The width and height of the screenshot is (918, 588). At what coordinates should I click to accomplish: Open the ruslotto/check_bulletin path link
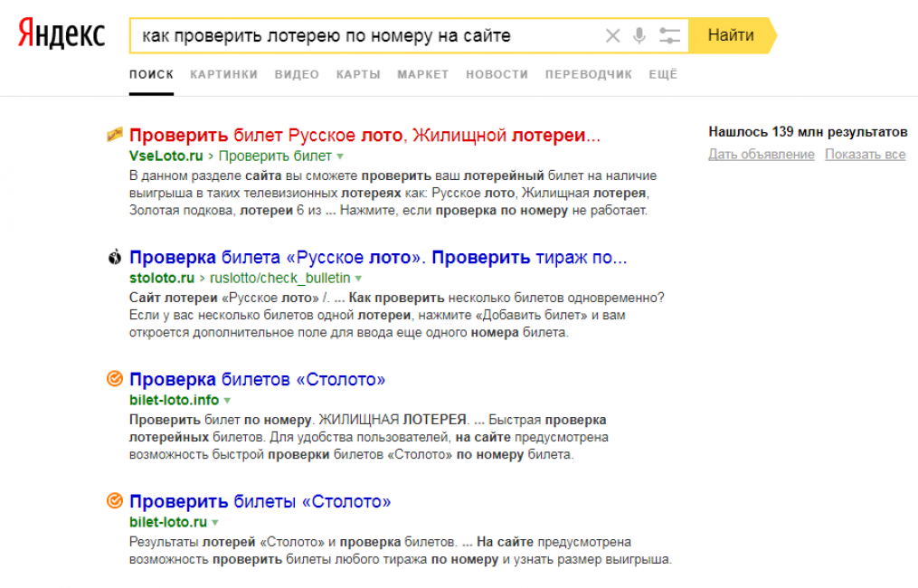279,279
